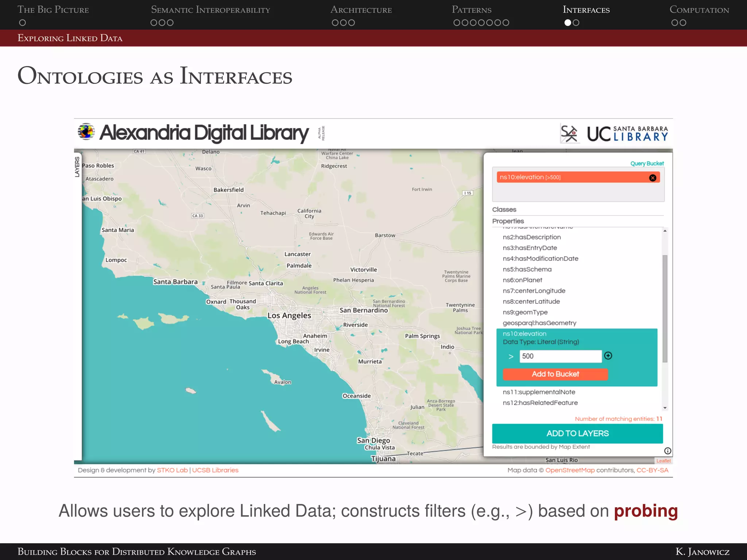Open the info icon in the query panel
The height and width of the screenshot is (560, 747).
click(x=667, y=451)
